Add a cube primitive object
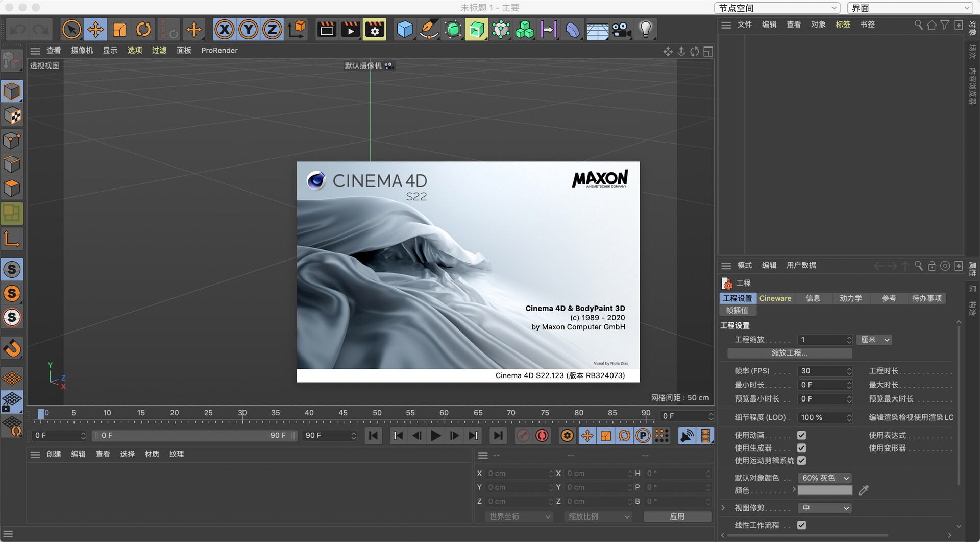 point(405,29)
